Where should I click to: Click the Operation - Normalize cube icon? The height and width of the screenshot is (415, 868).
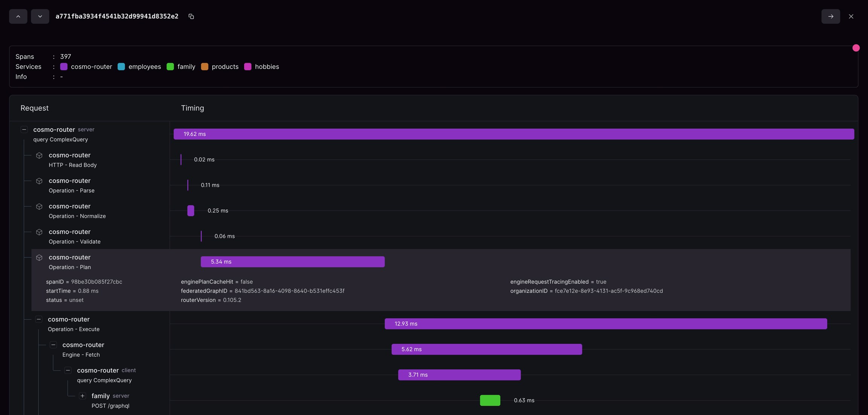[x=39, y=207]
